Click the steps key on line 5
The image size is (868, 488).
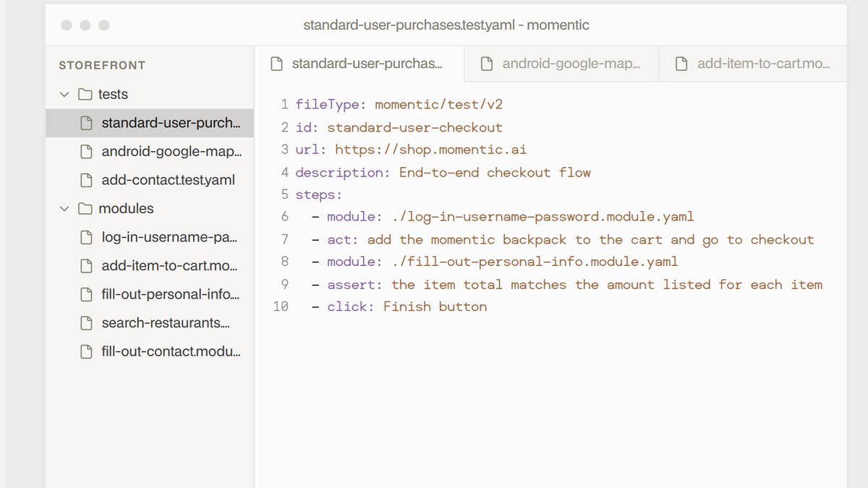coord(319,194)
